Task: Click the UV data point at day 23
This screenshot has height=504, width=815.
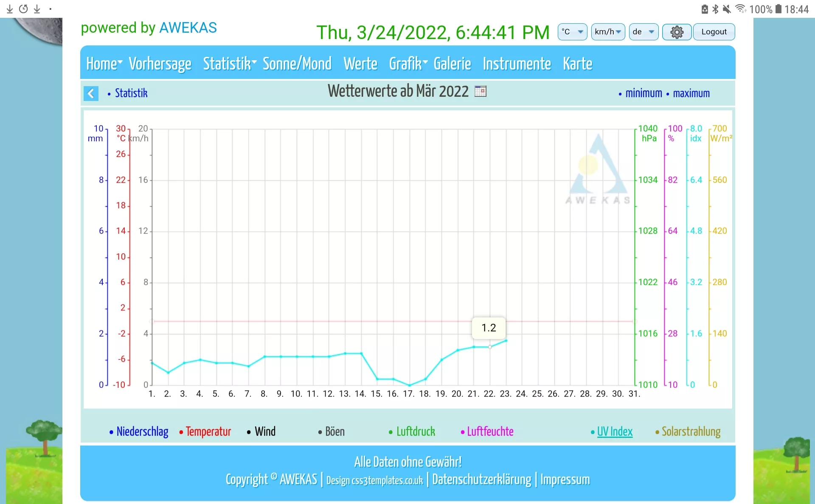Action: tap(506, 340)
